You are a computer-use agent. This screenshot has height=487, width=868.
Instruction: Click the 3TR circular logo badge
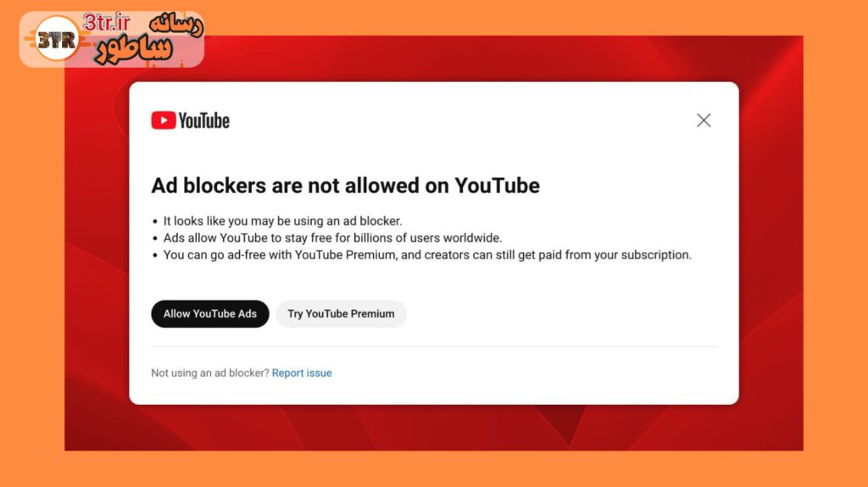pos(56,39)
